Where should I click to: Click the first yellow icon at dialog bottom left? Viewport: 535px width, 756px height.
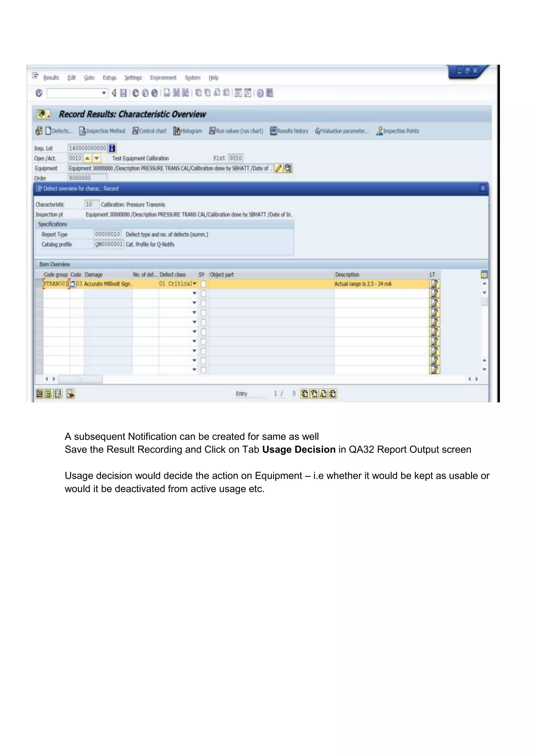(39, 393)
